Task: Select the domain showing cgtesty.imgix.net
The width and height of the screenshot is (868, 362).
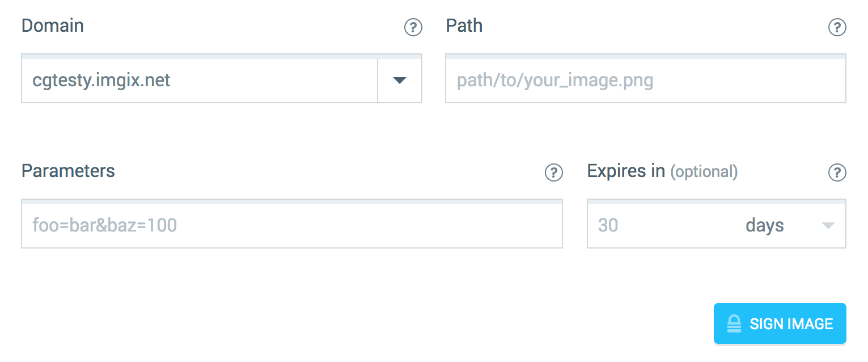Action: pos(198,79)
